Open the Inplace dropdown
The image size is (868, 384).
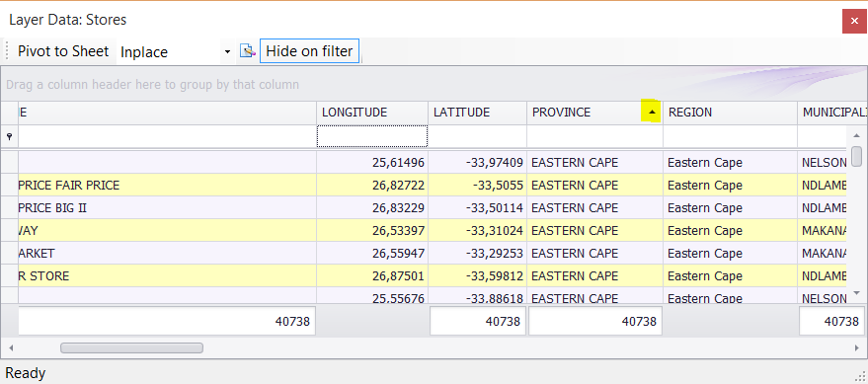[x=227, y=52]
